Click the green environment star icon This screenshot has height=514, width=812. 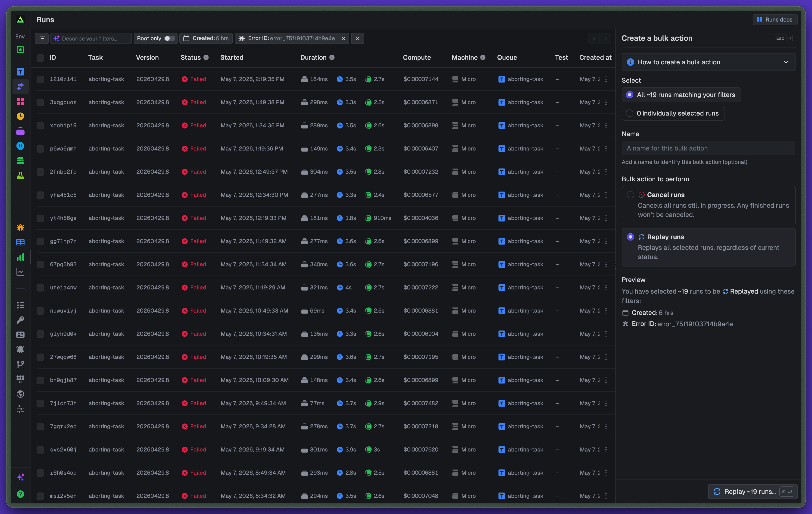pos(20,50)
